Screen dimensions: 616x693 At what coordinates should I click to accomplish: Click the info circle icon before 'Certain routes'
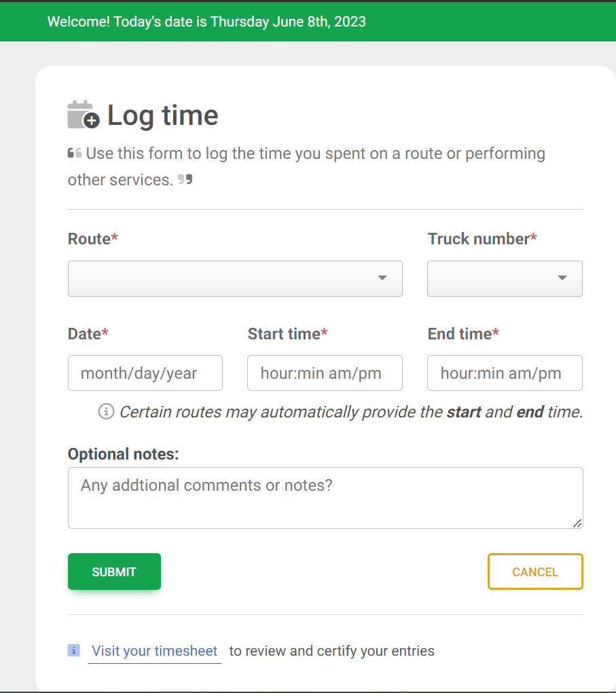(106, 411)
